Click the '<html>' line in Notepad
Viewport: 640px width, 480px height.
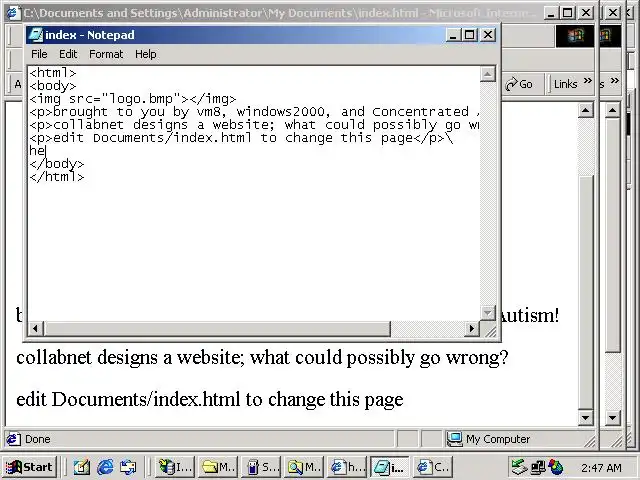pos(53,73)
